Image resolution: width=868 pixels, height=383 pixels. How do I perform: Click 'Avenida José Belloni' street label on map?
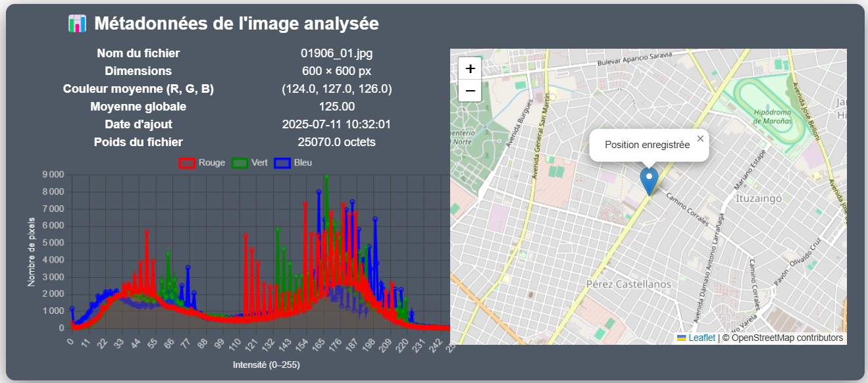point(805,111)
